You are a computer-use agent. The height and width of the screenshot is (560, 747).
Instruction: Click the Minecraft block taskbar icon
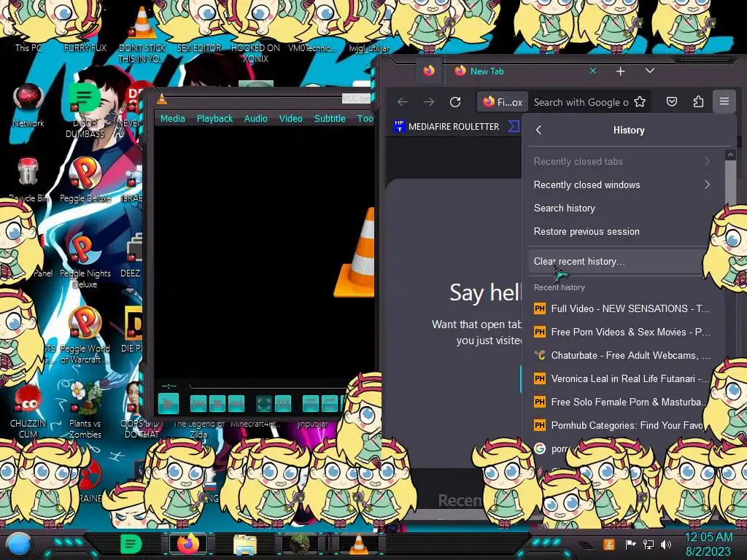click(x=301, y=544)
